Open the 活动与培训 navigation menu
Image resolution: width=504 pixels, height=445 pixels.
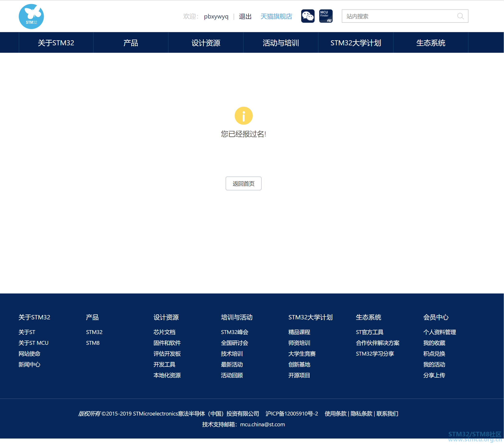click(281, 43)
